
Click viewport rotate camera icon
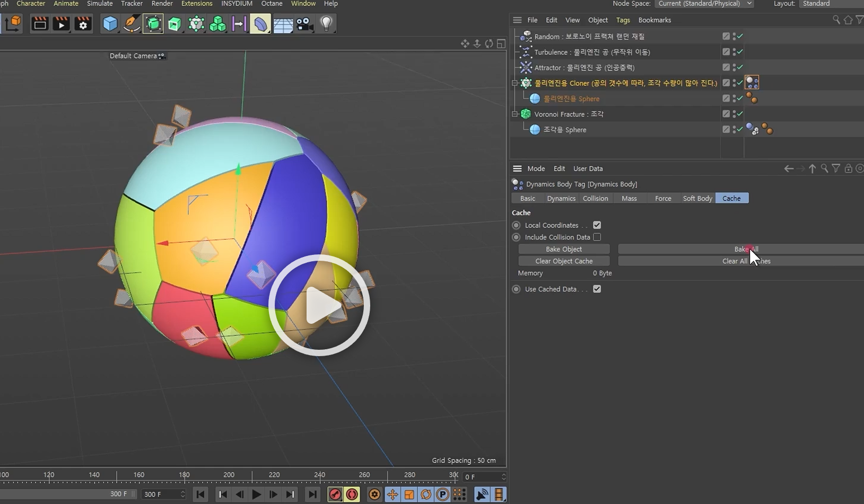489,43
